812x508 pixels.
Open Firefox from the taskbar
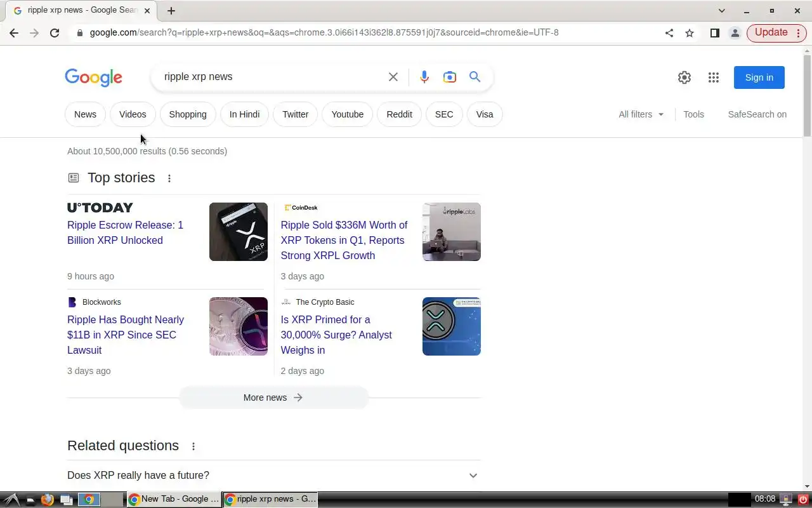(47, 500)
